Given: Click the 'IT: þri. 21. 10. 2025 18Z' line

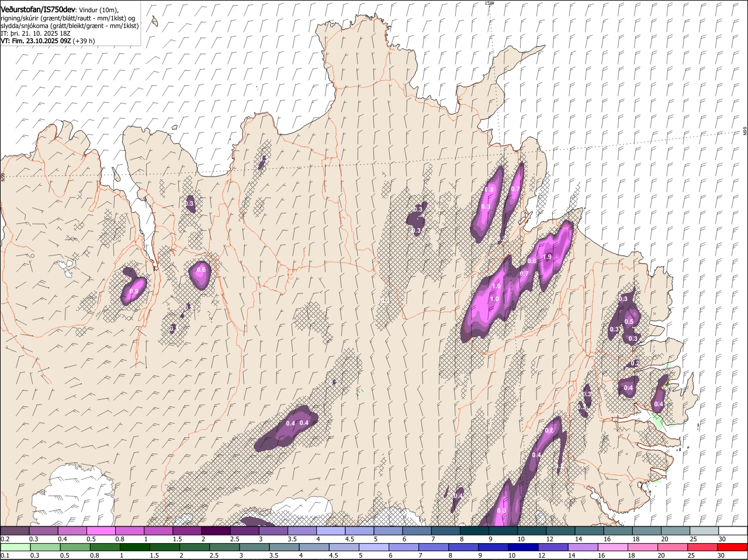Looking at the screenshot, I should [x=36, y=33].
